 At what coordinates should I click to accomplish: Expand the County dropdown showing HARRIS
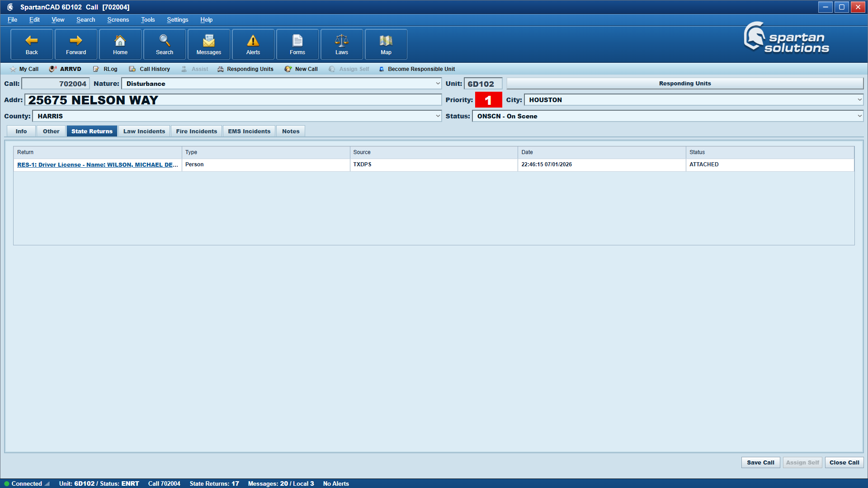tap(438, 116)
